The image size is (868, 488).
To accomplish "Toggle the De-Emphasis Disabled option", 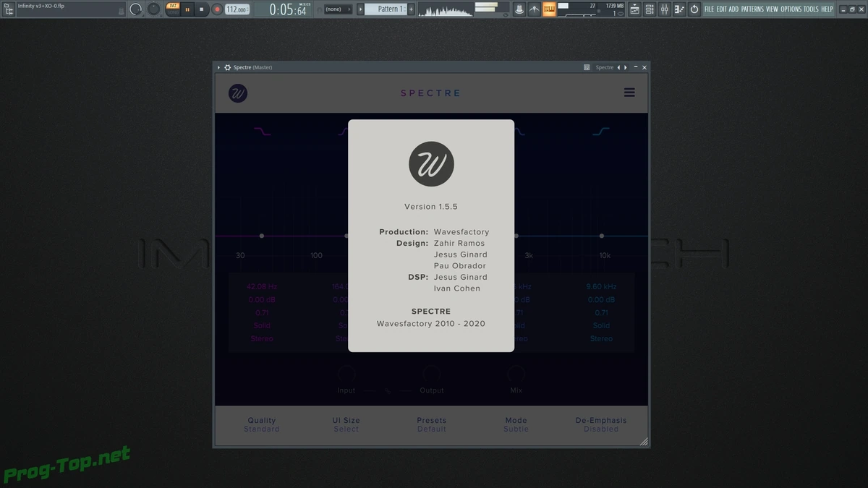I will (601, 424).
